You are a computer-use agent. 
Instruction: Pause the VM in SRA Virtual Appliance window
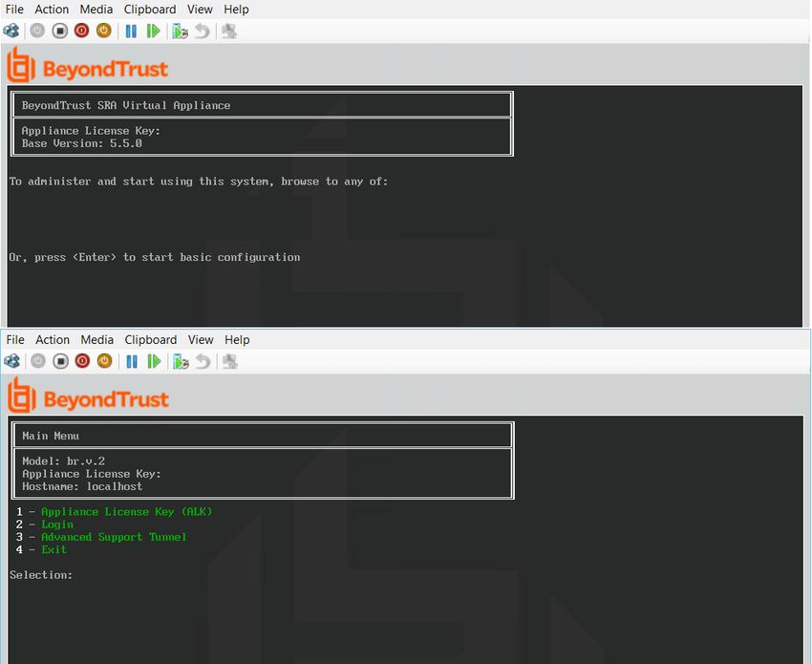(131, 32)
